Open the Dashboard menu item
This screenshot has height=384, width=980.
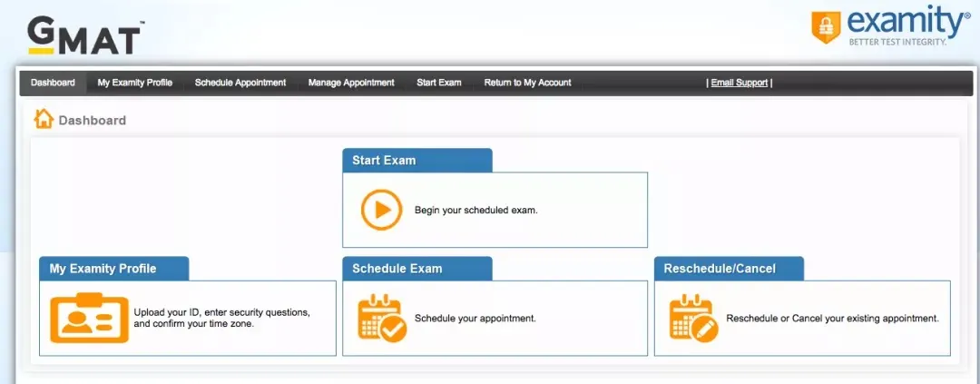pyautogui.click(x=53, y=83)
